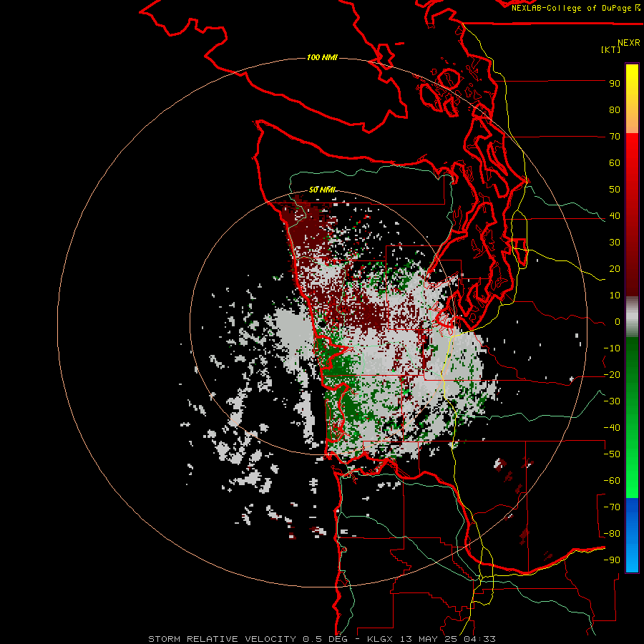Click the gray zero-velocity segment of the color bar
Viewport: 644px width, 644px height.
(x=632, y=317)
